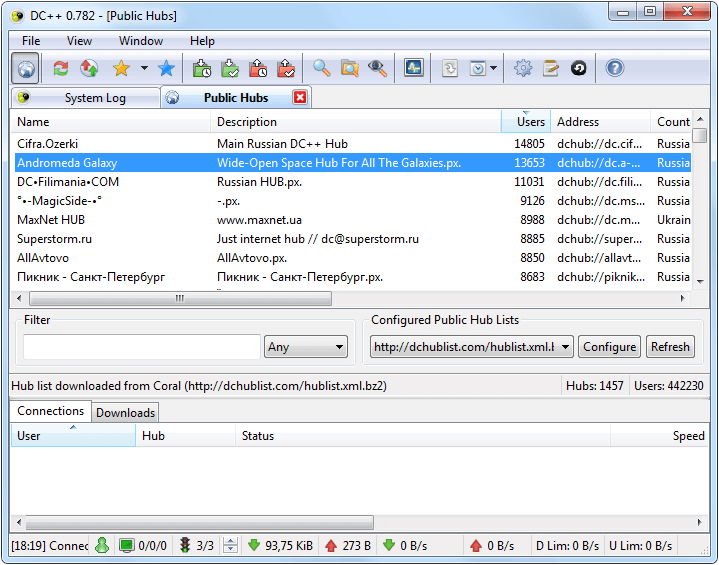Open the File menu
Image resolution: width=719 pixels, height=565 pixels.
(x=31, y=41)
